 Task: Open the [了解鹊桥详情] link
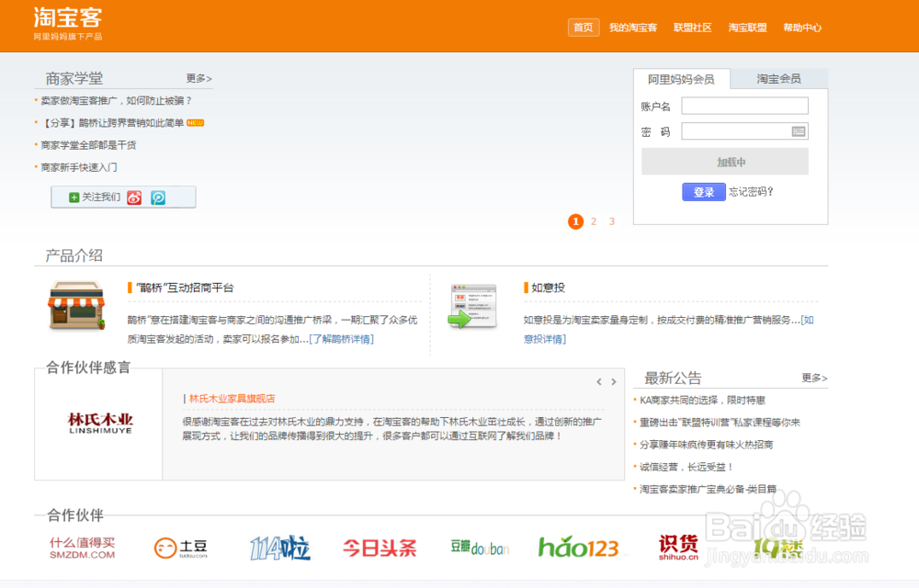coord(341,339)
